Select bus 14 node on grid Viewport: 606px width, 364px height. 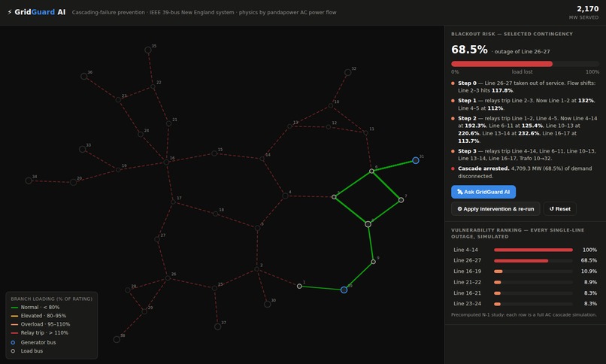[262, 159]
